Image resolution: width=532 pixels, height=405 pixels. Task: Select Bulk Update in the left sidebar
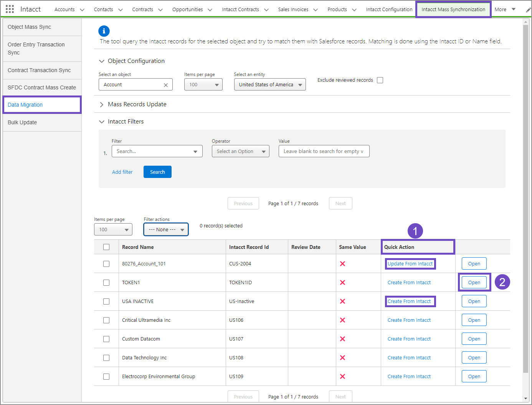click(x=22, y=122)
